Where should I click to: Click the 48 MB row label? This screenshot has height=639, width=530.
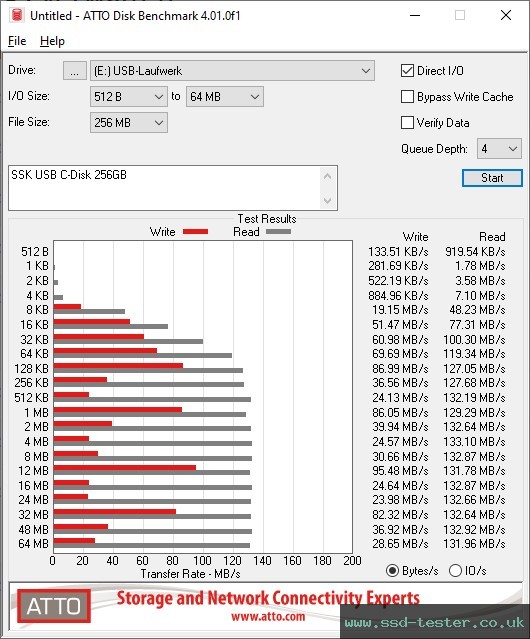click(x=33, y=529)
